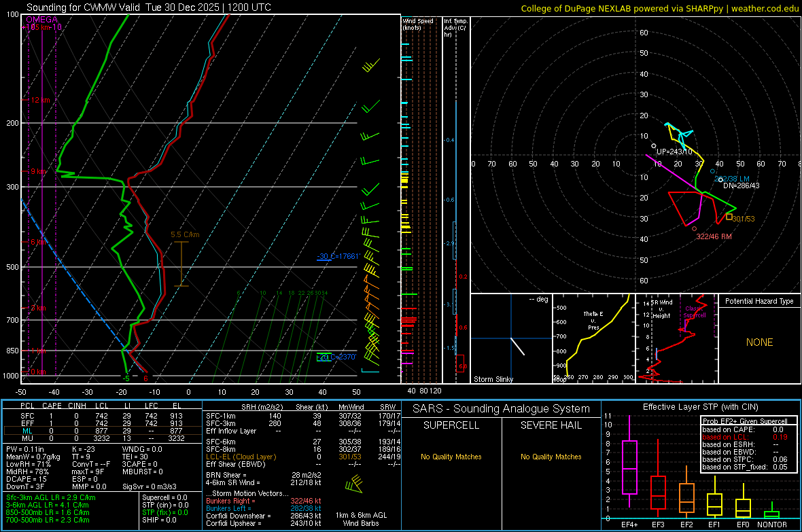Click the 'MidRH = 78%' value
802x532 pixels.
coord(27,472)
